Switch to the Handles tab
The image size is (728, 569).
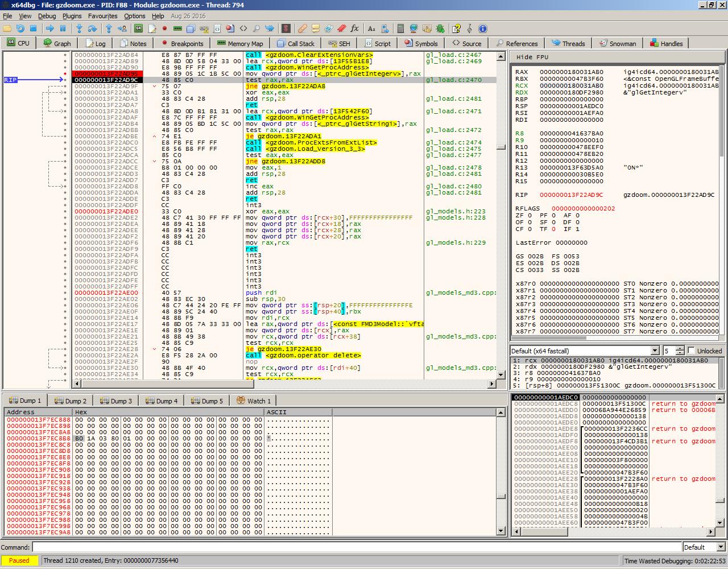click(x=666, y=43)
